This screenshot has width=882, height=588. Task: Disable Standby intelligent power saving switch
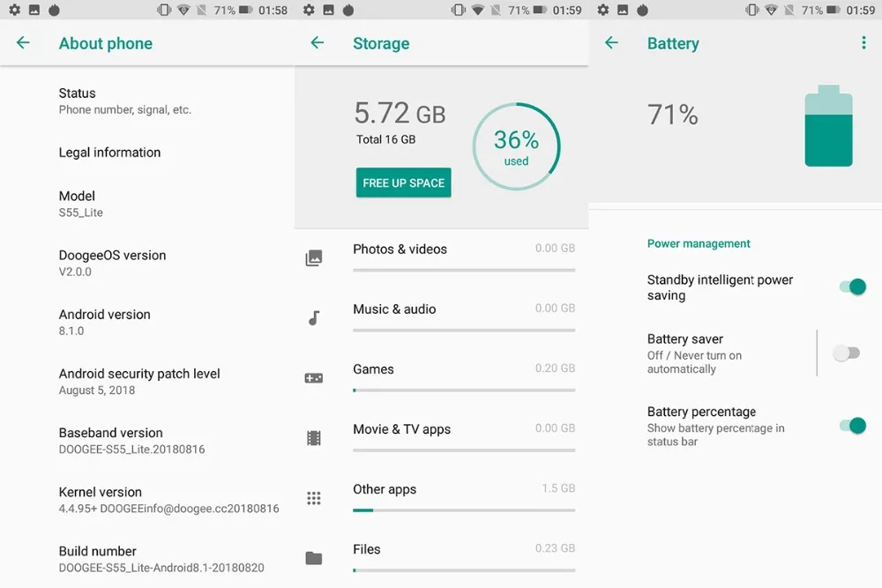coord(853,287)
